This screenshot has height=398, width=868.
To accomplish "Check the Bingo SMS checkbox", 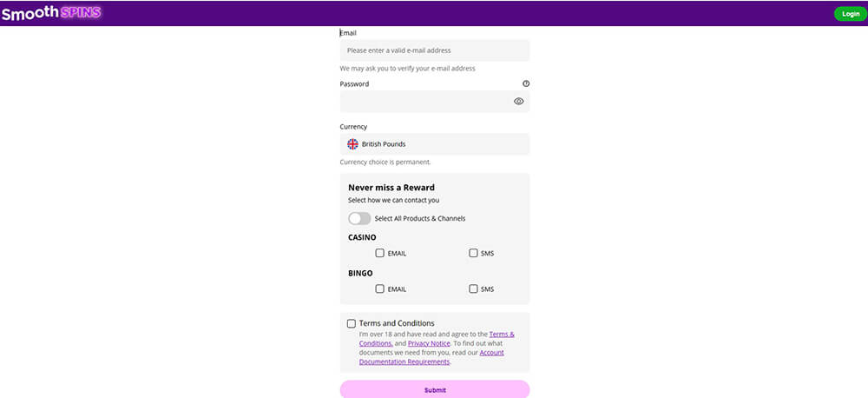I will point(473,289).
